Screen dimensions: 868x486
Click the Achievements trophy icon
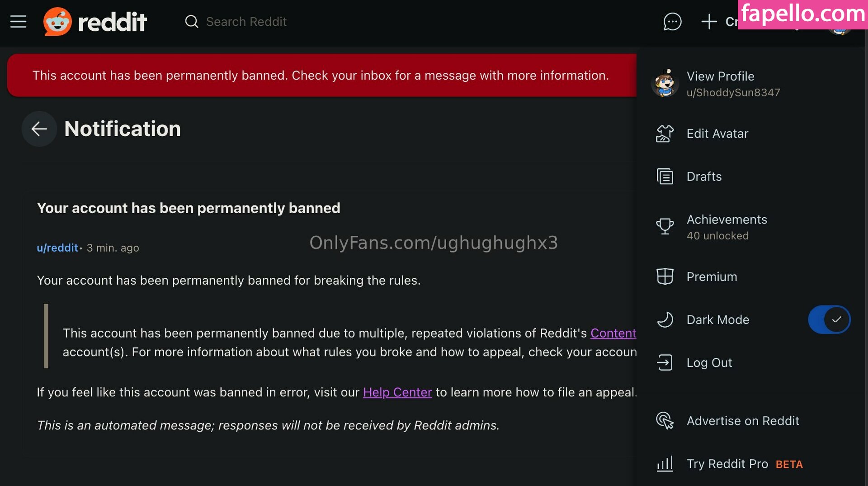[x=665, y=226]
